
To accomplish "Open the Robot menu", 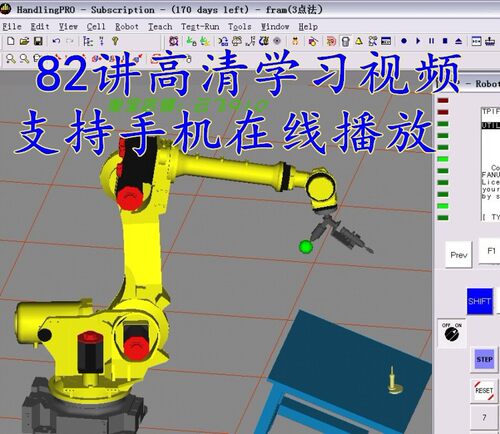I will 127,26.
